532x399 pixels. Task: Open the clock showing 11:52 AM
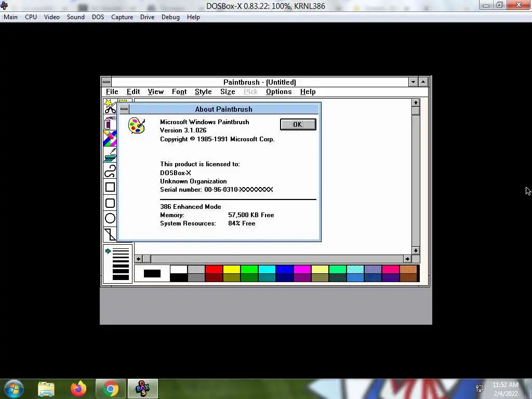[506, 389]
